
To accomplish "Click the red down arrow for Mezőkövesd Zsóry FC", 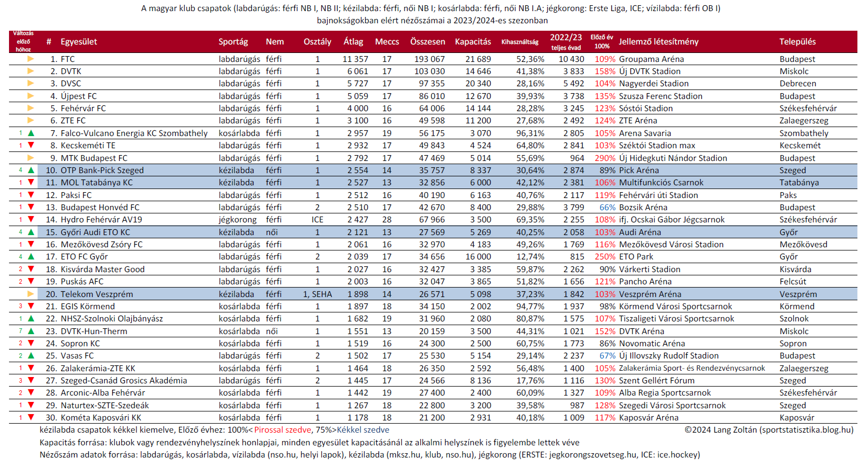I will coord(31,244).
